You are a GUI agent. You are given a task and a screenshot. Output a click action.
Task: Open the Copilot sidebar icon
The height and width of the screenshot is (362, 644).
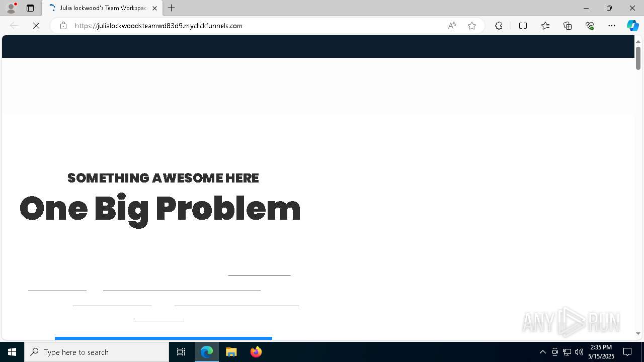pos(632,26)
